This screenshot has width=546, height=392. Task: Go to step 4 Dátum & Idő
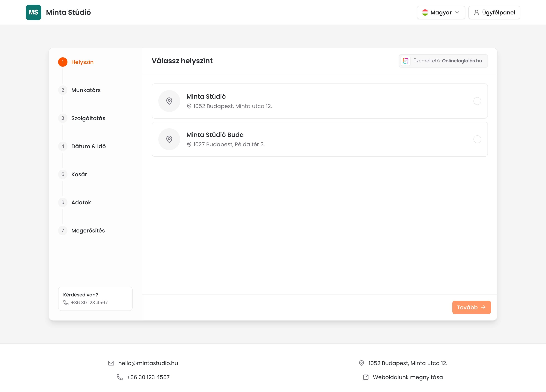pyautogui.click(x=82, y=146)
